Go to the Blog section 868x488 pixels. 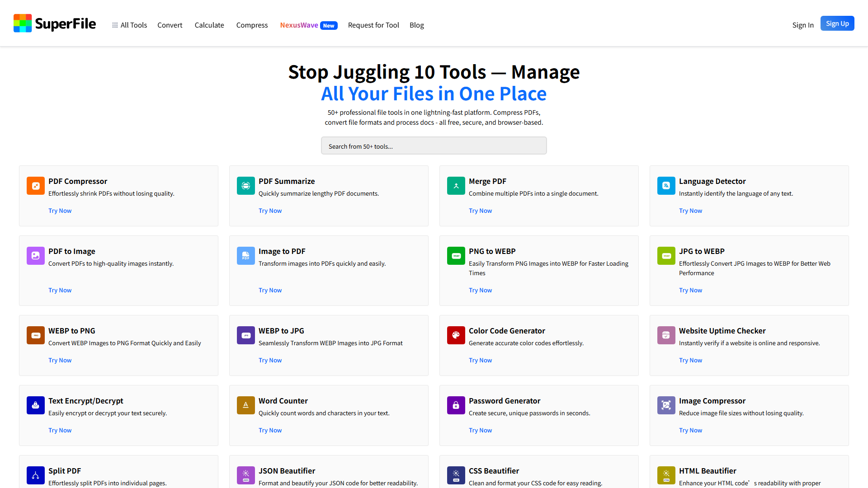[x=416, y=25]
